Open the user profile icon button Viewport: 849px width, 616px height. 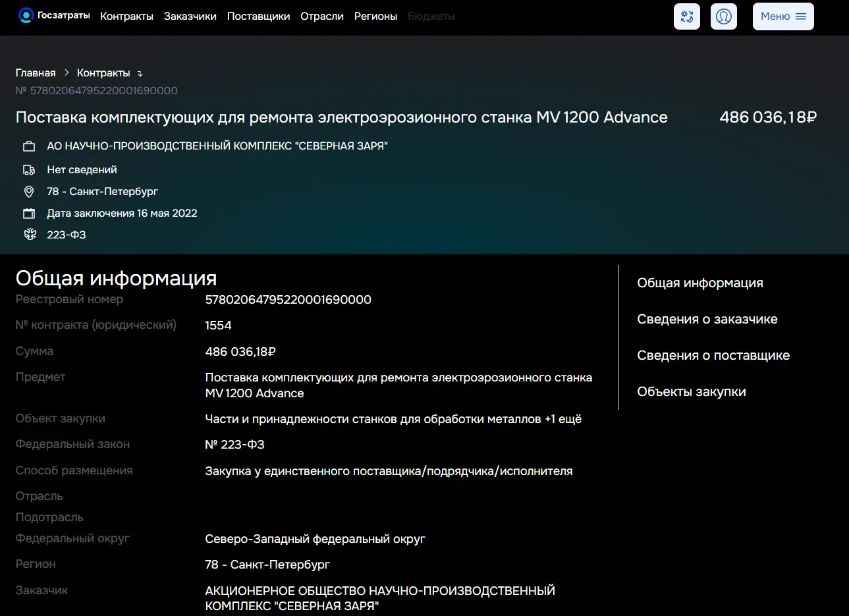724,16
